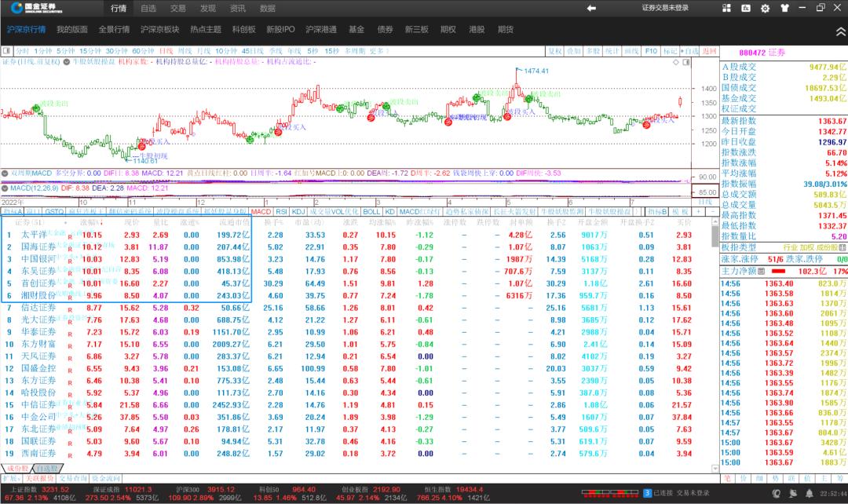Switch to the 科创板 market tab
This screenshot has width=848, height=504.
tap(244, 30)
